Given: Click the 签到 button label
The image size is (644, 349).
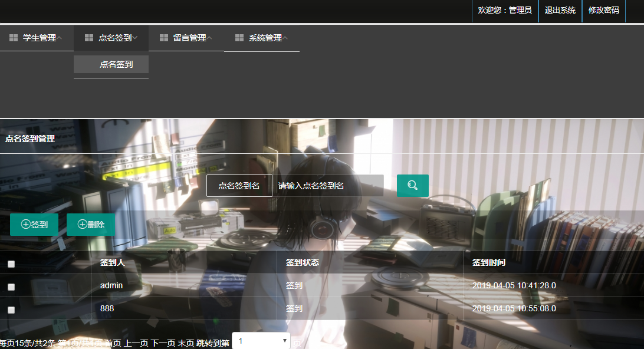Looking at the screenshot, I should coord(40,225).
